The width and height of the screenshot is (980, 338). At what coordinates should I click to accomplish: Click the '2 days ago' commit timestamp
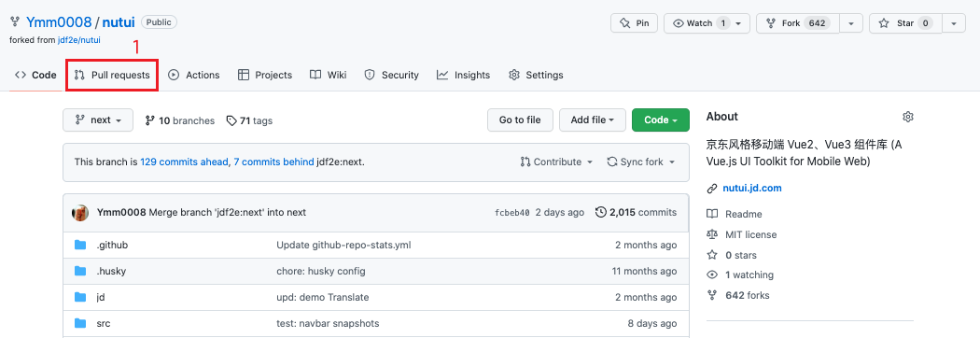tap(560, 213)
